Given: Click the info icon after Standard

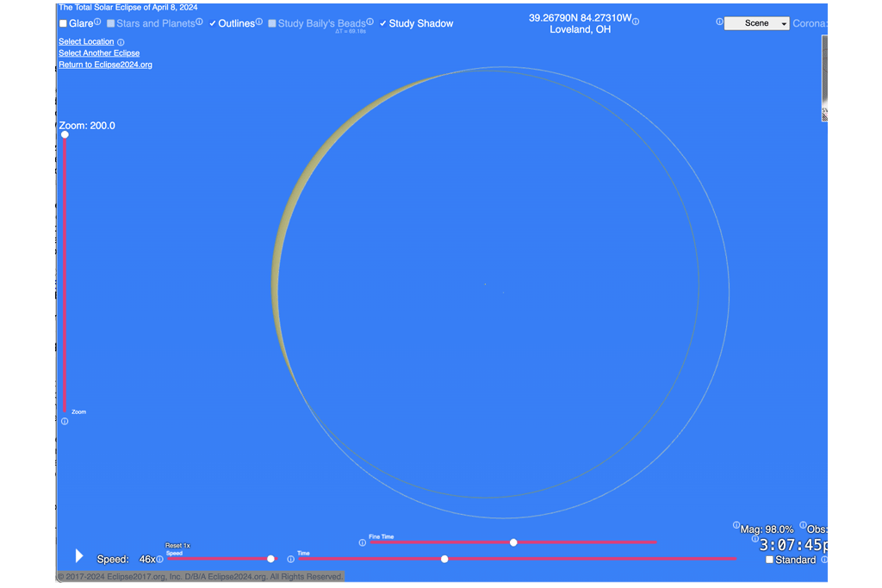Looking at the screenshot, I should (x=823, y=560).
